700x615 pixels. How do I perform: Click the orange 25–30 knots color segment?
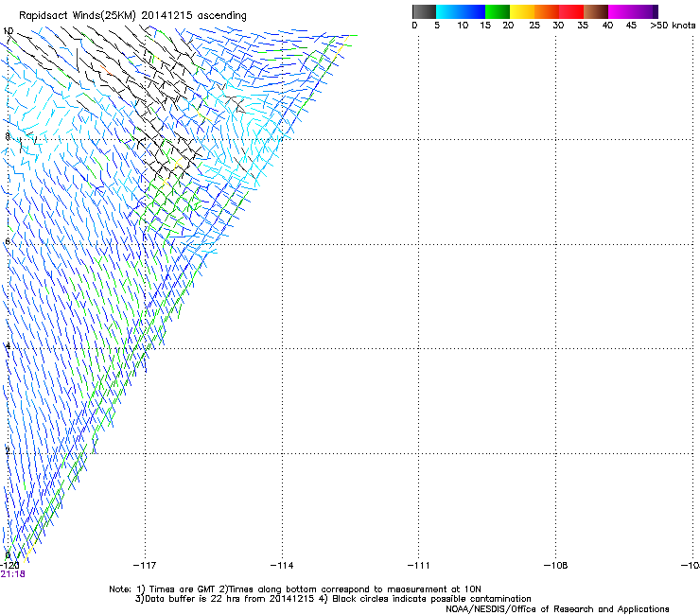click(547, 11)
